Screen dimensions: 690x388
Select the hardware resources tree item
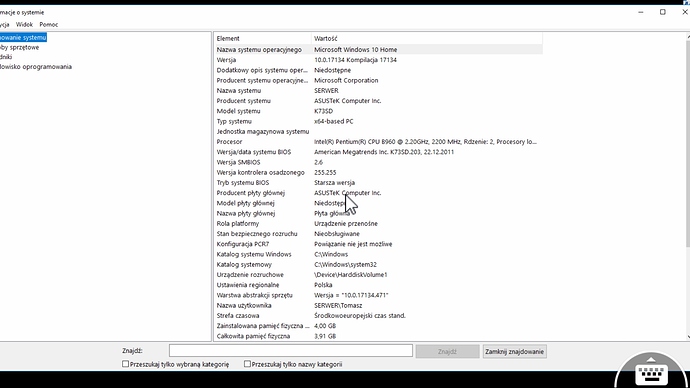pos(19,48)
